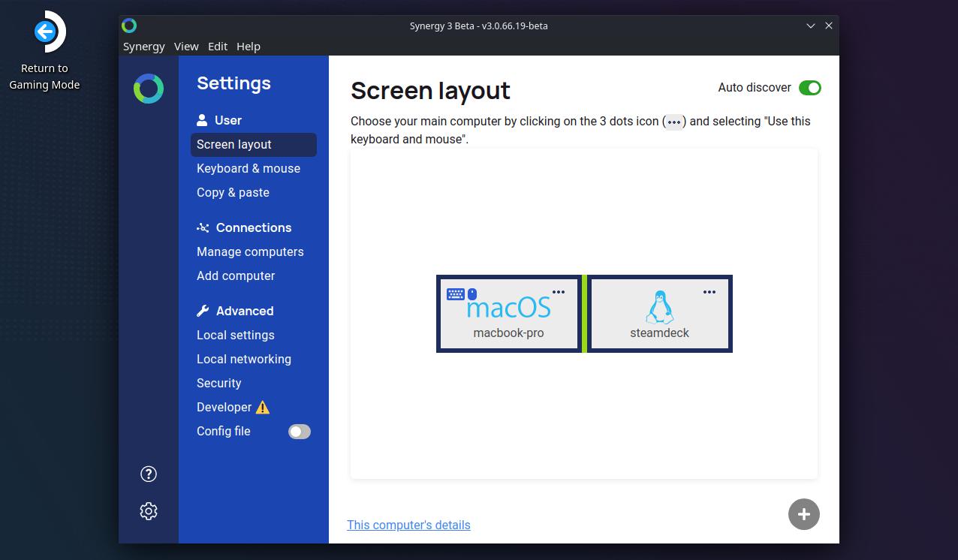Click the Connections section network icon

pyautogui.click(x=203, y=227)
